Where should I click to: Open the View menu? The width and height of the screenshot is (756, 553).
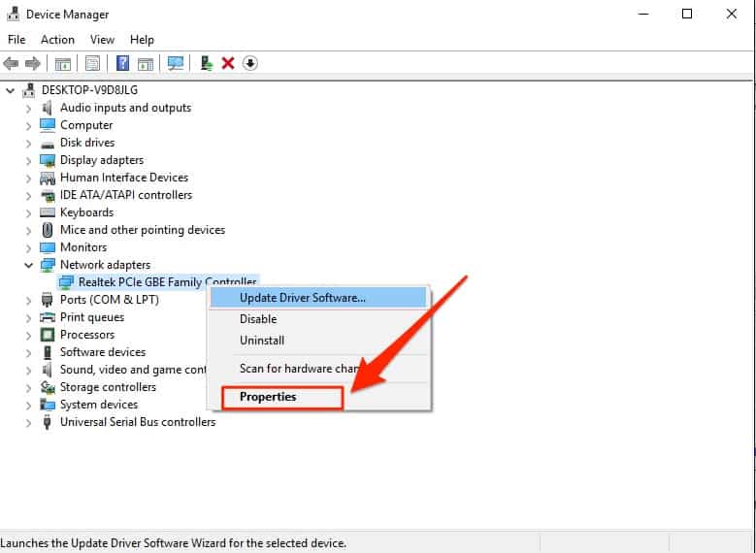coord(102,40)
